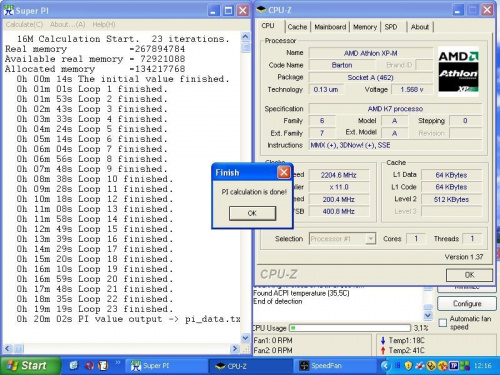
Task: Click the CPU-Z title bar icon
Action: coord(261,10)
